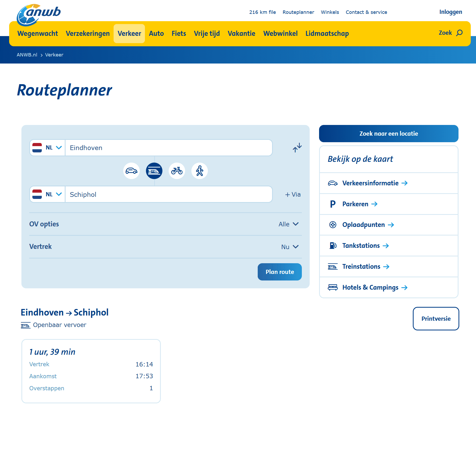Click the Tankstations fuel pump icon
The height and width of the screenshot is (453, 476).
click(333, 246)
